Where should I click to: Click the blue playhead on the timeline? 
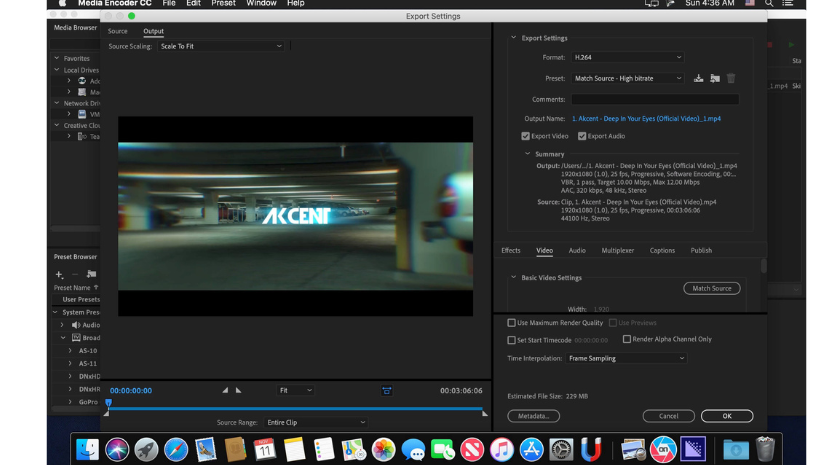[108, 403]
